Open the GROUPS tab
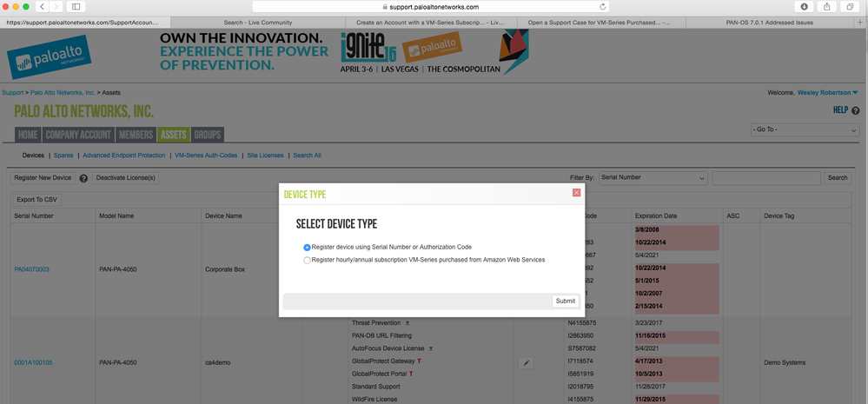Viewport: 868px width, 404px height. pyautogui.click(x=208, y=135)
